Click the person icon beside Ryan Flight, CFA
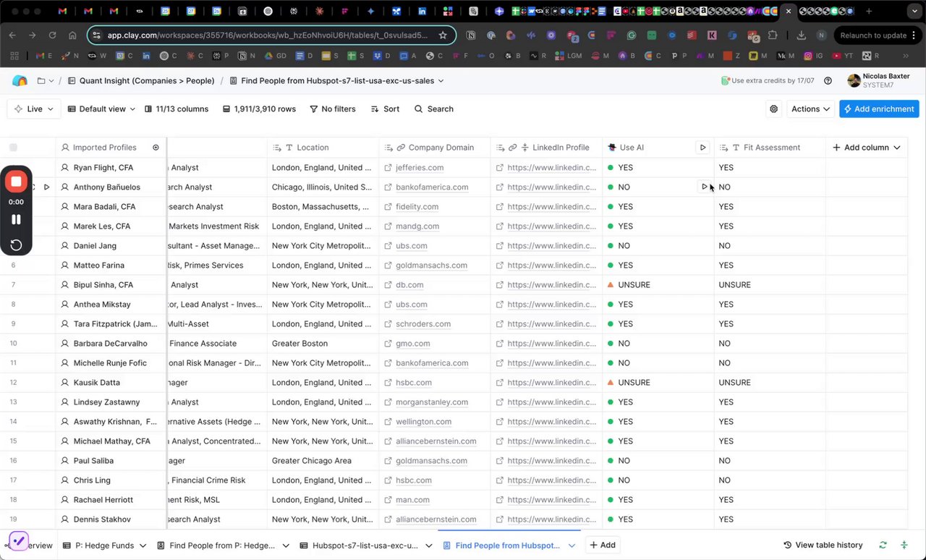The width and height of the screenshot is (926, 560). (x=65, y=168)
